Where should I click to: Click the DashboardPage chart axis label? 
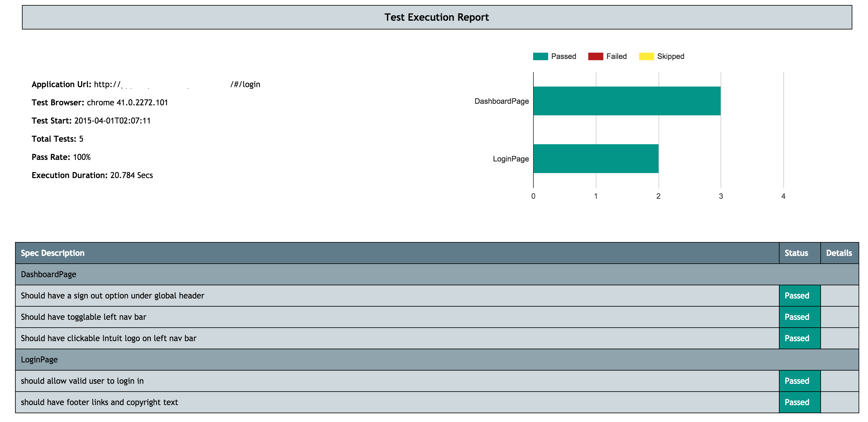click(501, 101)
